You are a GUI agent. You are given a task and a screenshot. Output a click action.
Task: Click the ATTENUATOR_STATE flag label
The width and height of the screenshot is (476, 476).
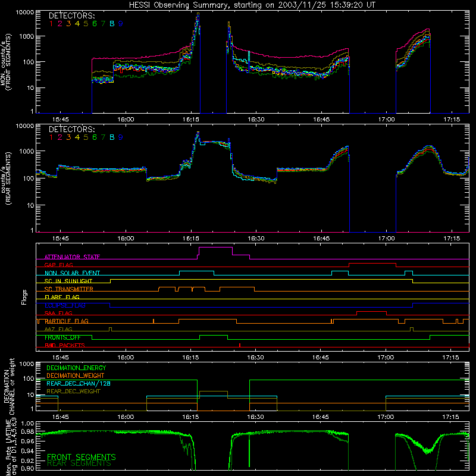72,257
